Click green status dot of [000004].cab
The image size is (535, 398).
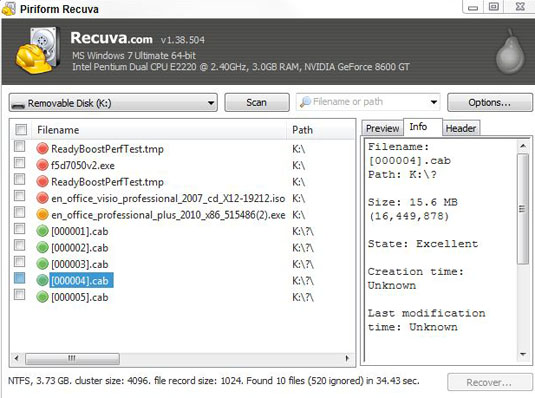click(42, 281)
